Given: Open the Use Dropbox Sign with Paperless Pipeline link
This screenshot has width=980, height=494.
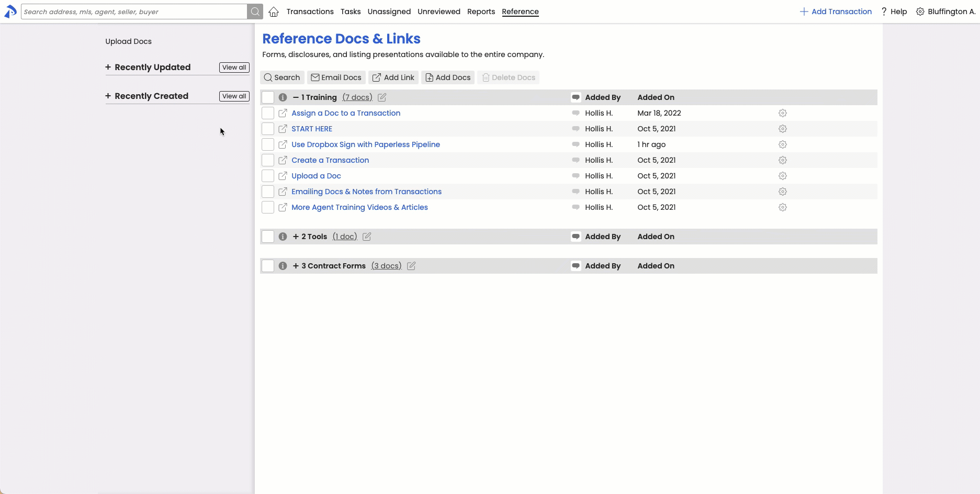Looking at the screenshot, I should coord(366,144).
